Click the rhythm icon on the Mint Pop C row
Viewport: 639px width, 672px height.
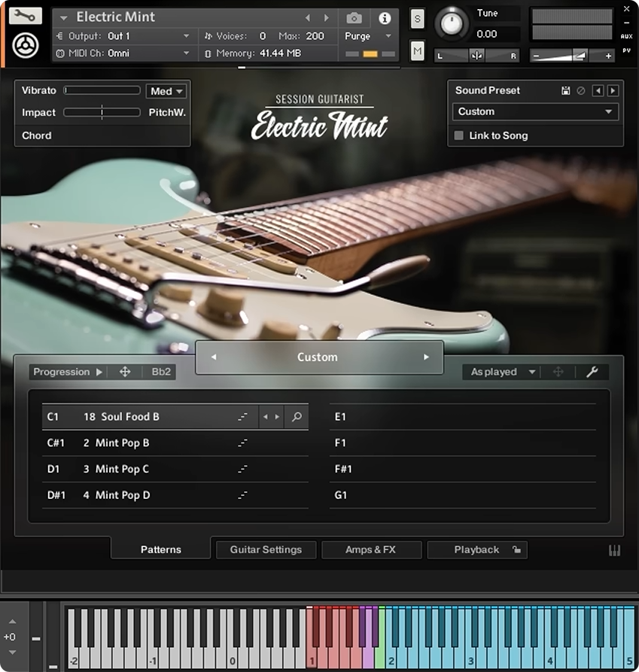point(242,469)
